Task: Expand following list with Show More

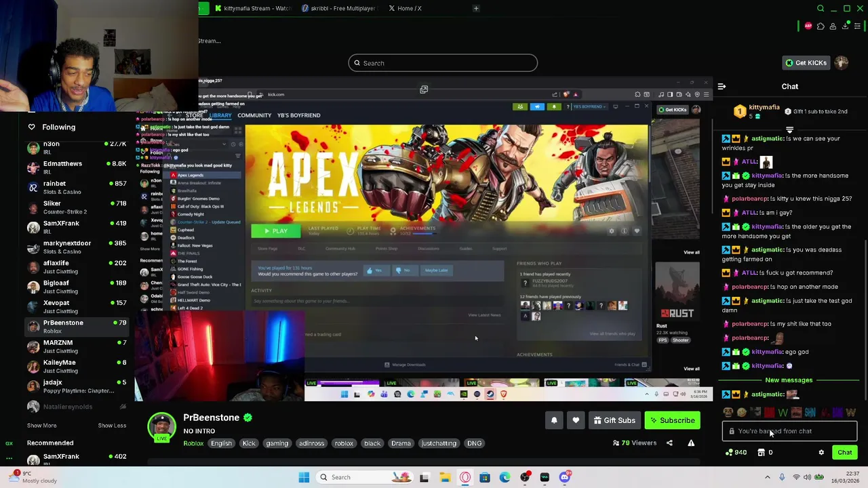Action: [x=41, y=426]
